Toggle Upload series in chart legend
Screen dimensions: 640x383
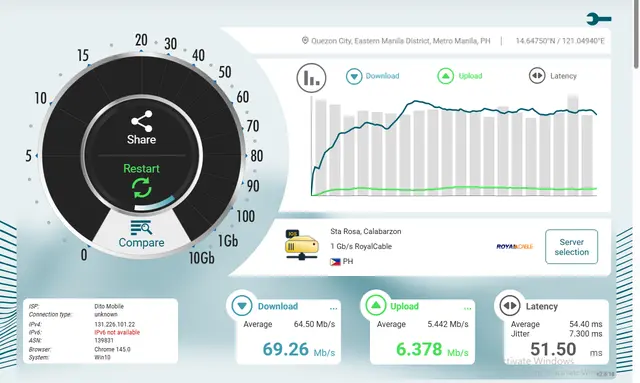pos(460,76)
